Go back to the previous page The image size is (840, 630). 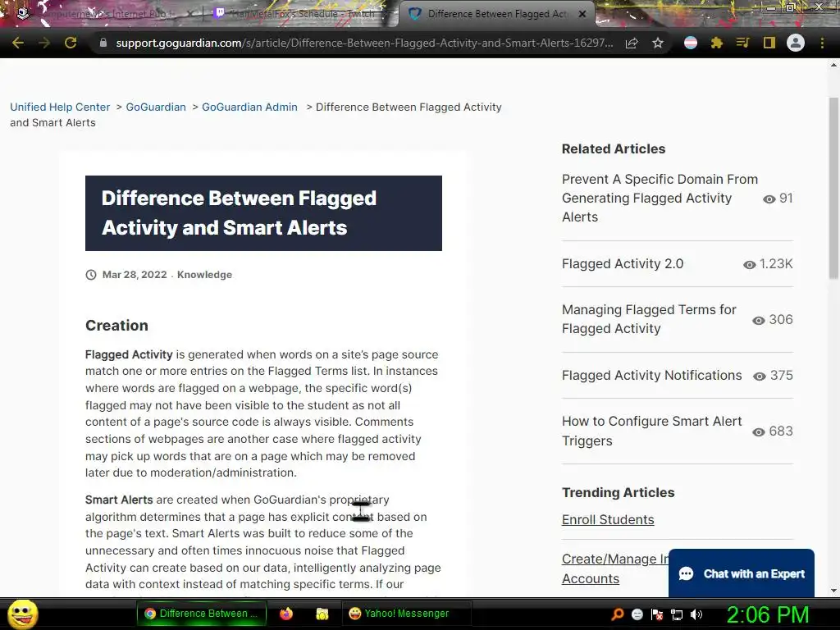click(x=18, y=43)
